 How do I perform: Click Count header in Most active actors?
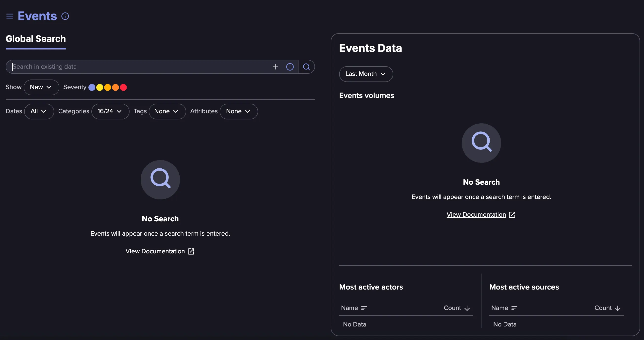[x=452, y=308]
